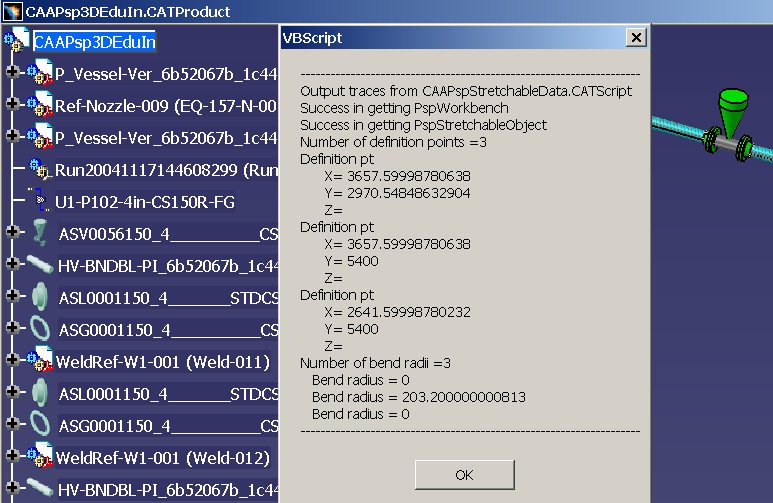Expand the first HV-BNDBL-PI pipe node
The image size is (773, 503).
(12, 265)
